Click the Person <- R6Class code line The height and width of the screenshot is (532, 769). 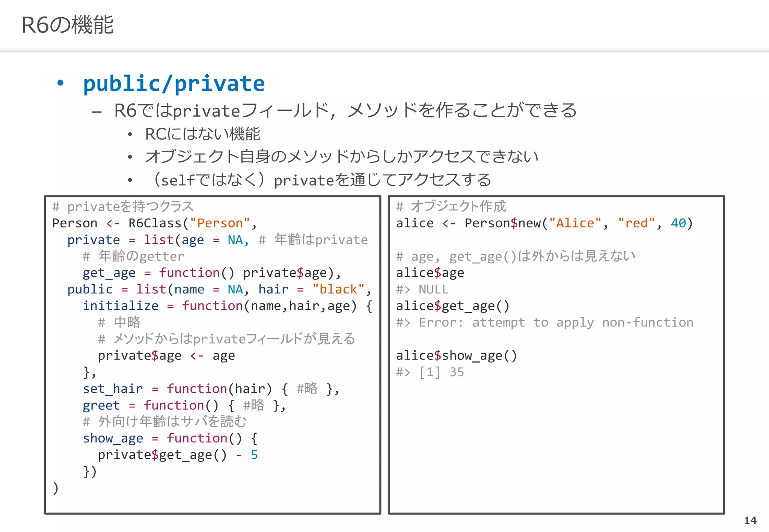coord(154,223)
